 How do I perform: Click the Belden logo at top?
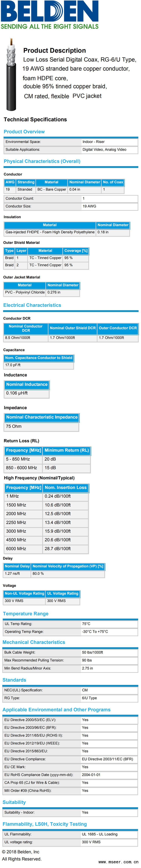[x=50, y=15]
